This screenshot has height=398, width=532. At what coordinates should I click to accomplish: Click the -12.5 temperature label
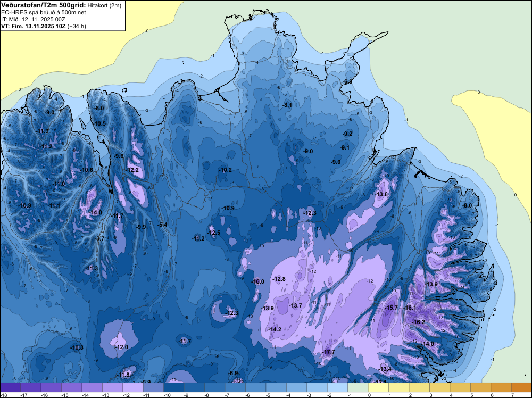pyautogui.click(x=214, y=233)
